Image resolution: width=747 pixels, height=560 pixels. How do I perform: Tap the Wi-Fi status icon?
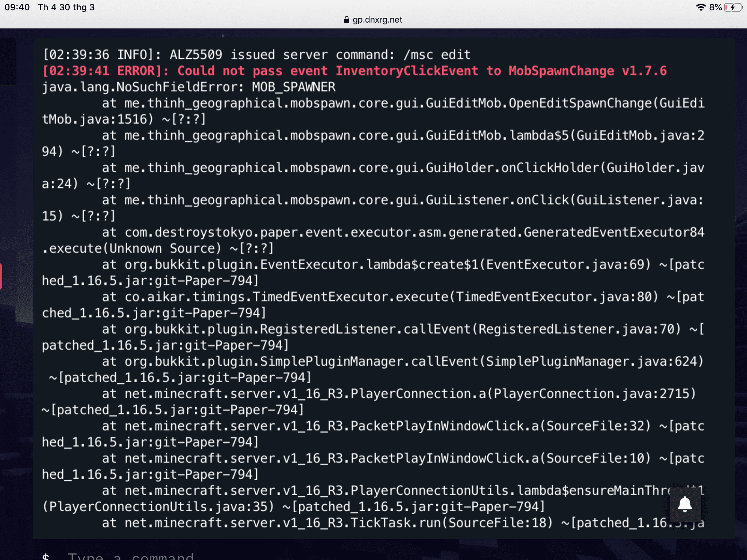click(x=700, y=7)
